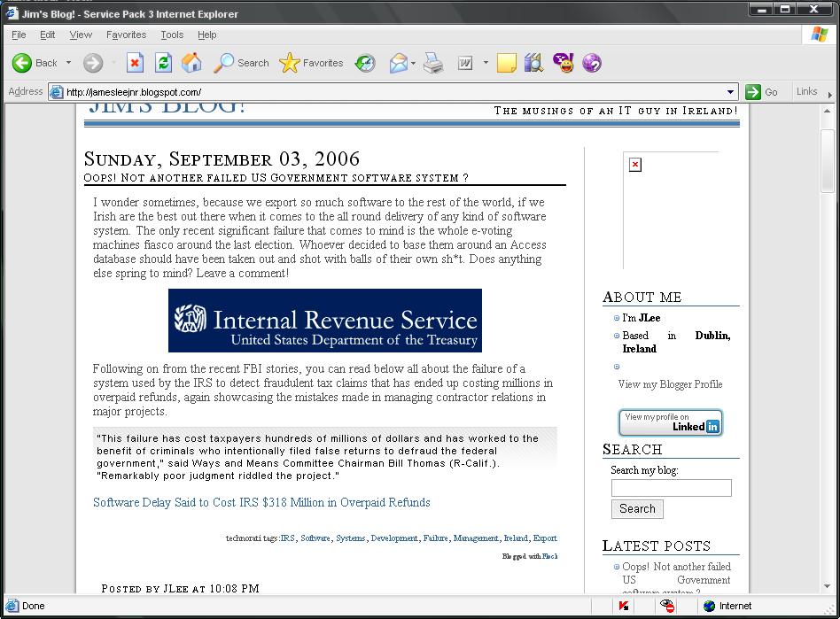Viewport: 840px width, 619px height.
Task: Click the Kaspersky K status bar icon
Action: [x=624, y=606]
